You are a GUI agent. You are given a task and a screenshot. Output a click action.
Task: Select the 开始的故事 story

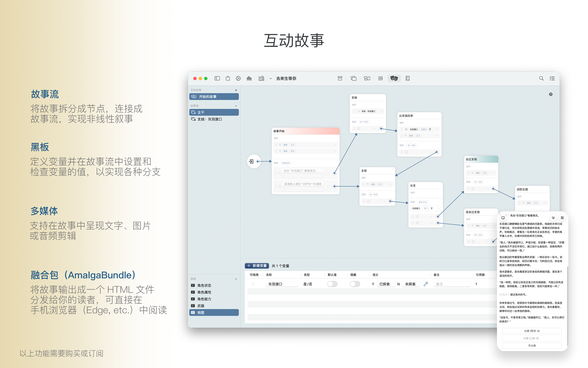tap(214, 97)
